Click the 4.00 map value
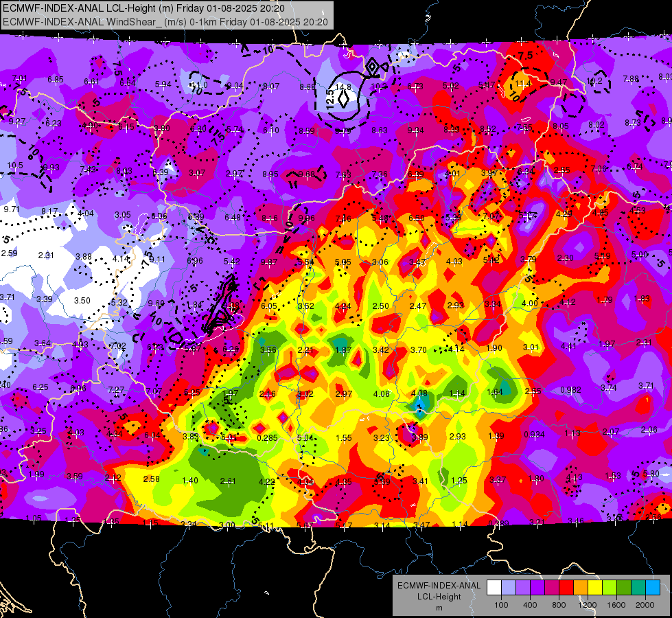 point(529,304)
